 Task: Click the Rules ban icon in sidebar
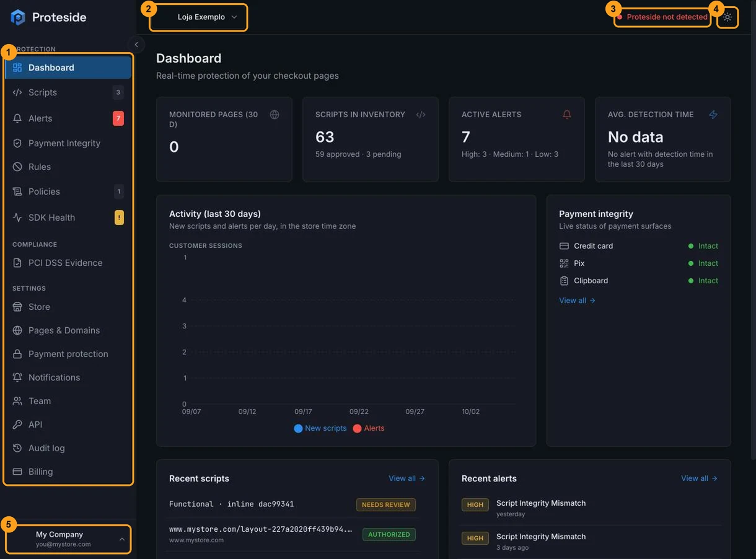[17, 167]
